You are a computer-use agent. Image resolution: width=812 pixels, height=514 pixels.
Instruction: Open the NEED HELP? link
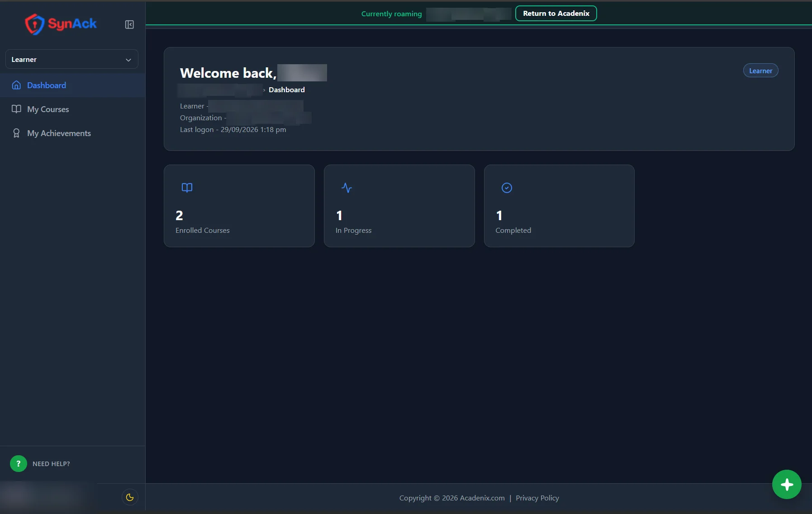click(x=51, y=464)
